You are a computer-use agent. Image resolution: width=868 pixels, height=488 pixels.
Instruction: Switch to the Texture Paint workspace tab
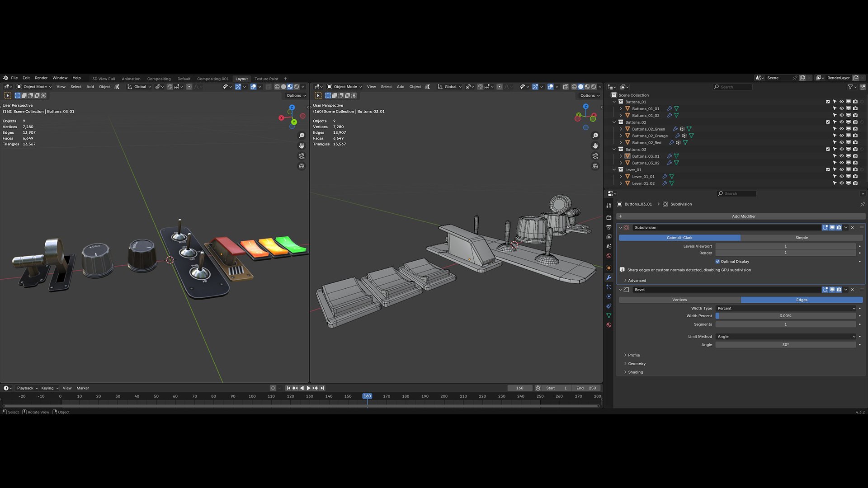coord(266,79)
